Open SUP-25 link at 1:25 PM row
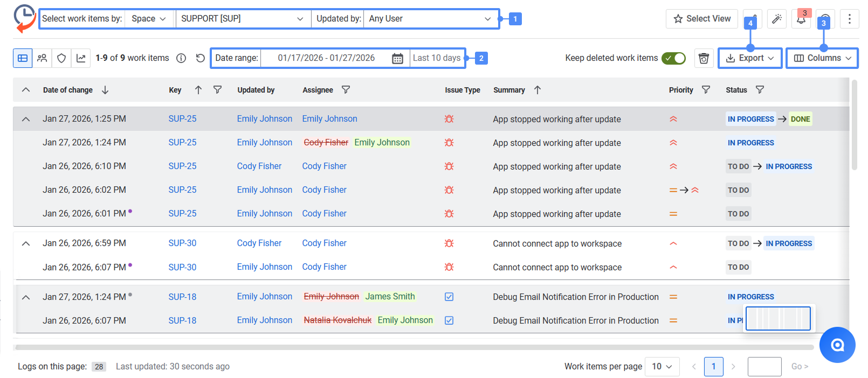The width and height of the screenshot is (868, 378). point(182,119)
